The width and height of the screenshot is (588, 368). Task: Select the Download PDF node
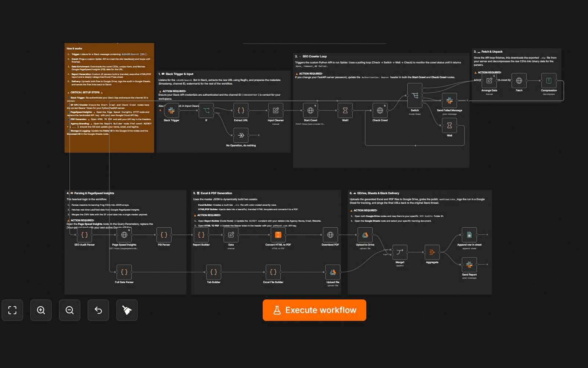point(330,235)
